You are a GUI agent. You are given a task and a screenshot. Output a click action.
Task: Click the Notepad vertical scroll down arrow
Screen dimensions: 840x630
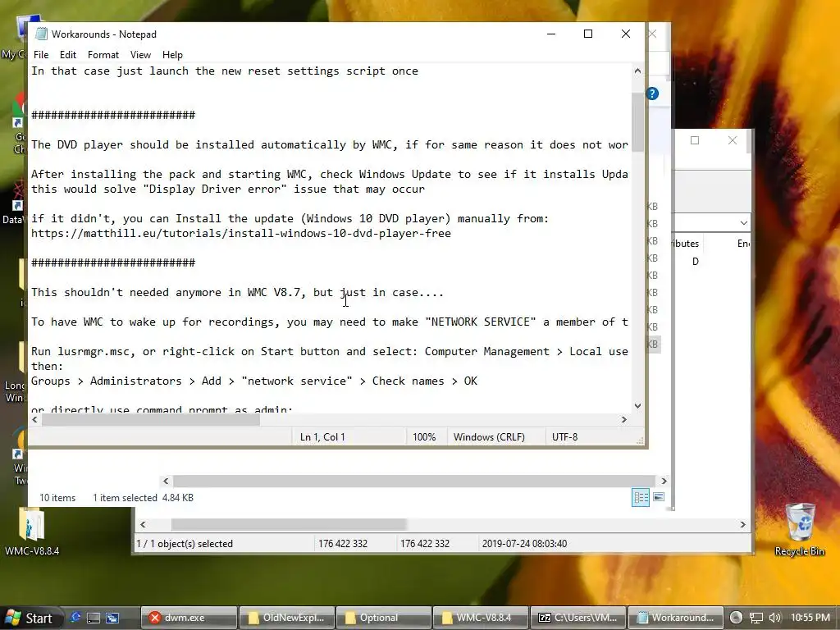pyautogui.click(x=637, y=405)
